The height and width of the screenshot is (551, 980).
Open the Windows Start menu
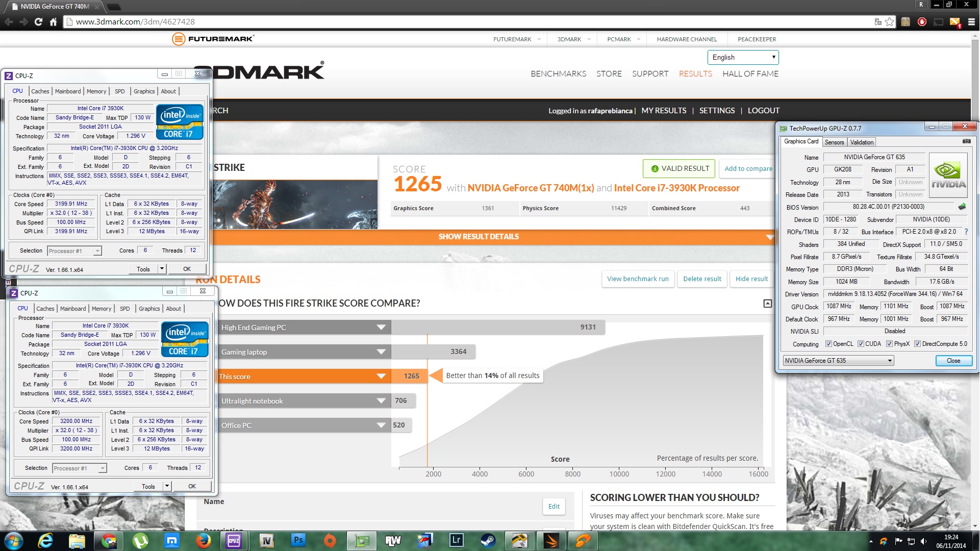14,540
